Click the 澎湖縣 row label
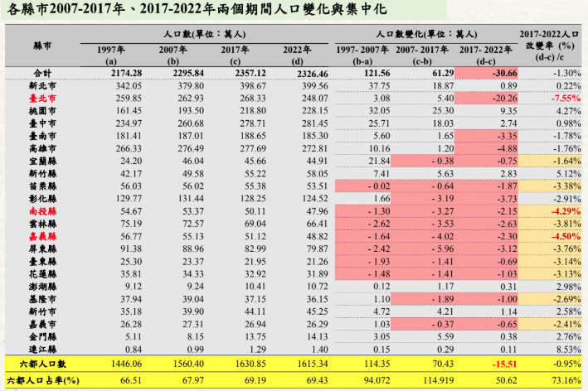 pyautogui.click(x=42, y=287)
